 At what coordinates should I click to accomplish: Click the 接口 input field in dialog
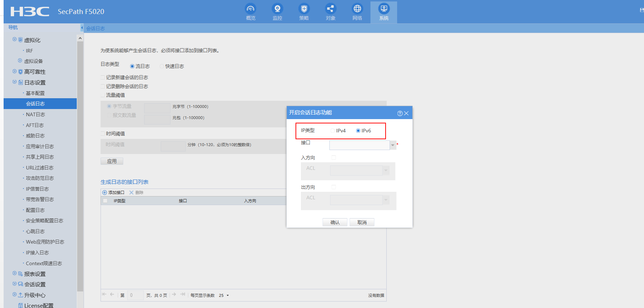coord(360,145)
